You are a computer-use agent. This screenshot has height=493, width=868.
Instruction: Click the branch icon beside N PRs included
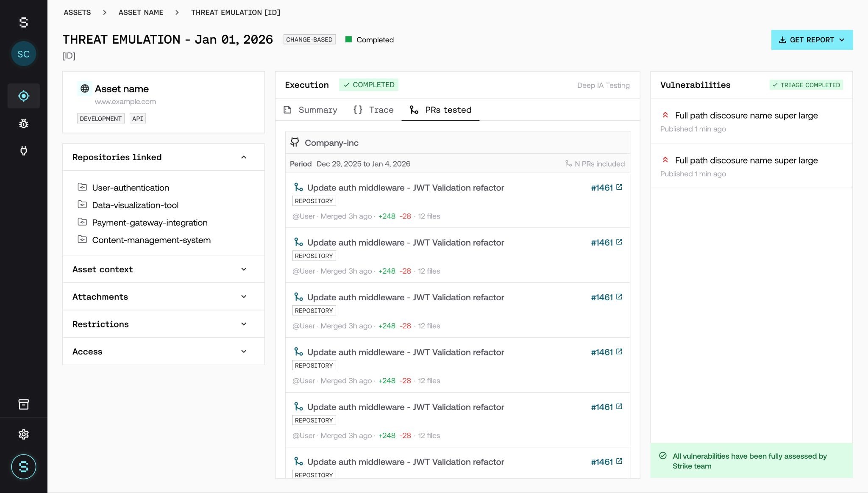coord(568,163)
